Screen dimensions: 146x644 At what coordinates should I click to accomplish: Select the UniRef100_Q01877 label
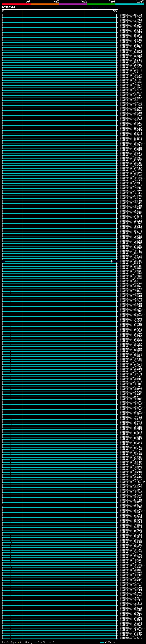coord(131,361)
